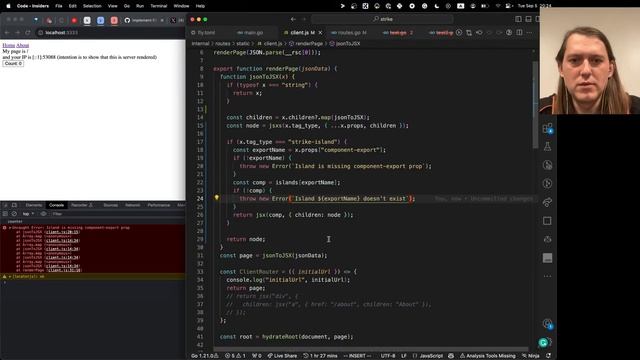Click the 1 hr 27 mins timer in status bar
The width and height of the screenshot is (640, 360).
pyautogui.click(x=320, y=356)
